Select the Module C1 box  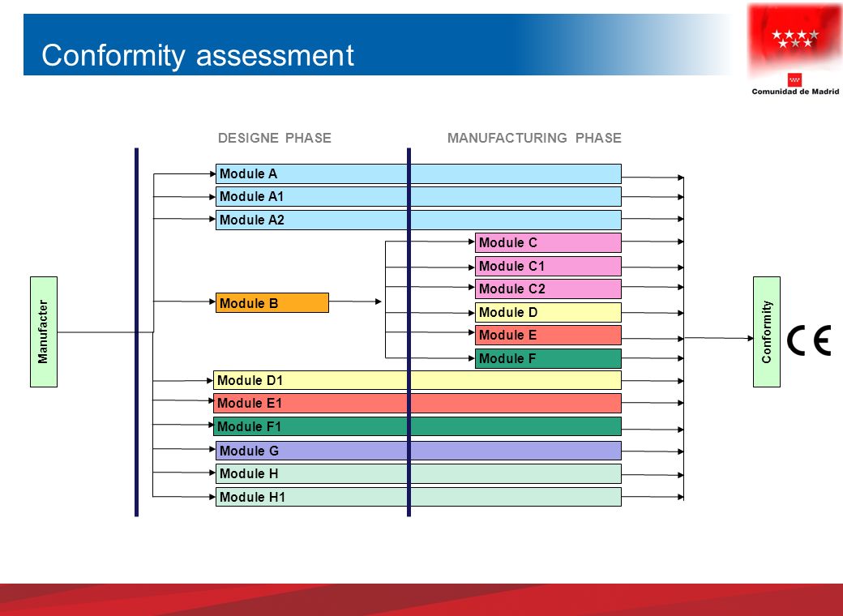click(548, 266)
